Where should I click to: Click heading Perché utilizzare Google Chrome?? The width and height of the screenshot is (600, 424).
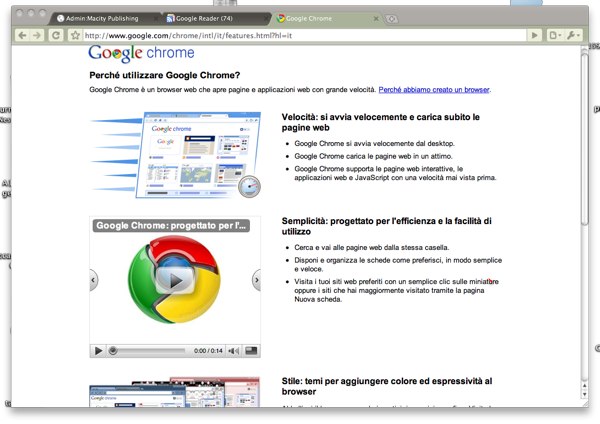(165, 75)
